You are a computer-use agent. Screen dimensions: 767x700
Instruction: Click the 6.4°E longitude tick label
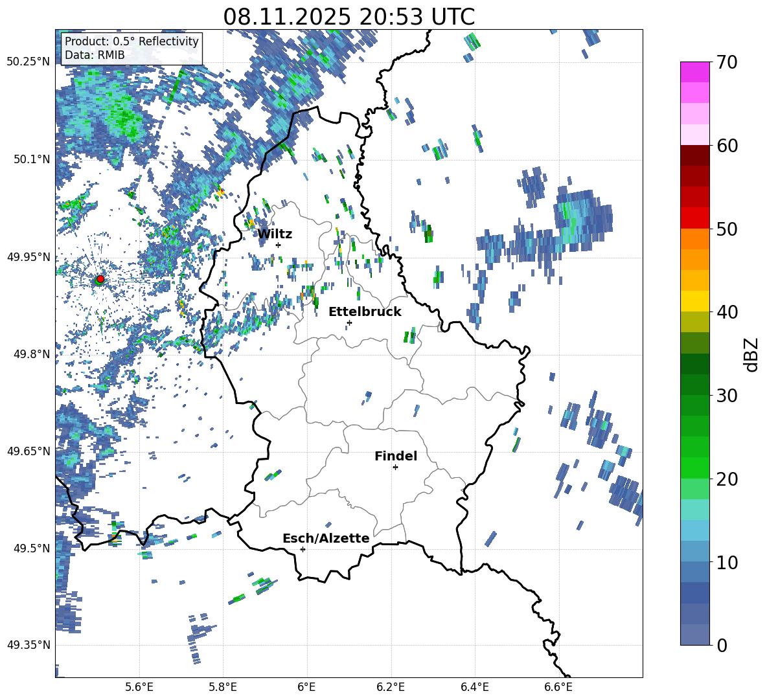474,687
